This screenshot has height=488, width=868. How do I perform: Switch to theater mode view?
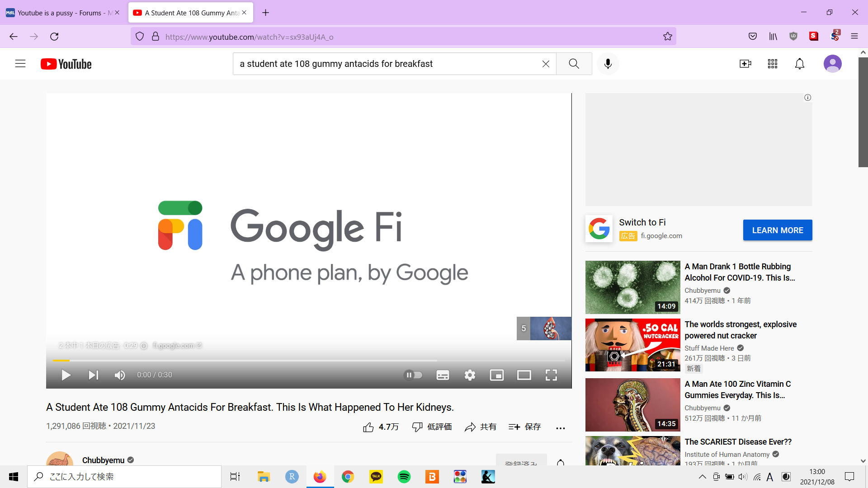pyautogui.click(x=524, y=375)
